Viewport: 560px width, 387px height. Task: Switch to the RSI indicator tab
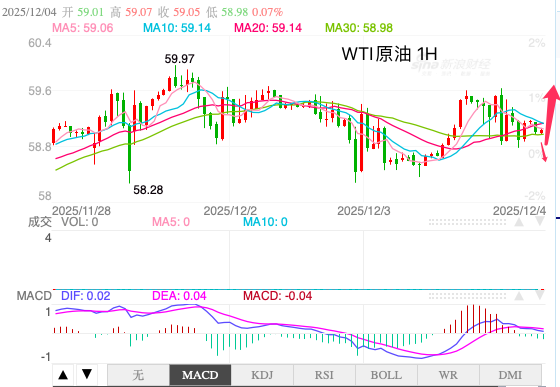pyautogui.click(x=324, y=375)
